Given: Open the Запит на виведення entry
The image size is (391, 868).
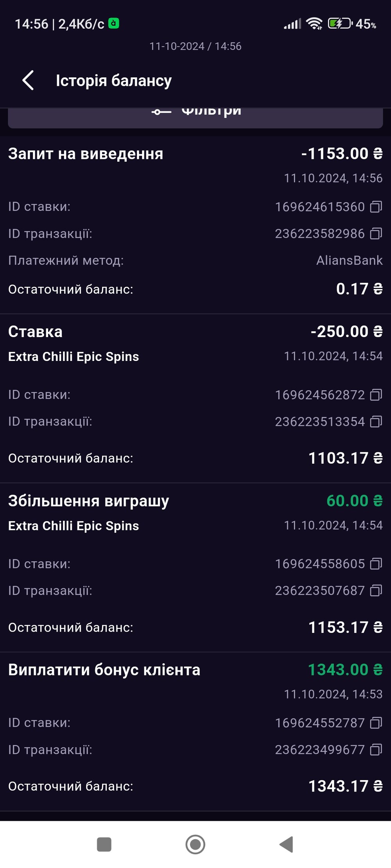Looking at the screenshot, I should click(x=86, y=154).
